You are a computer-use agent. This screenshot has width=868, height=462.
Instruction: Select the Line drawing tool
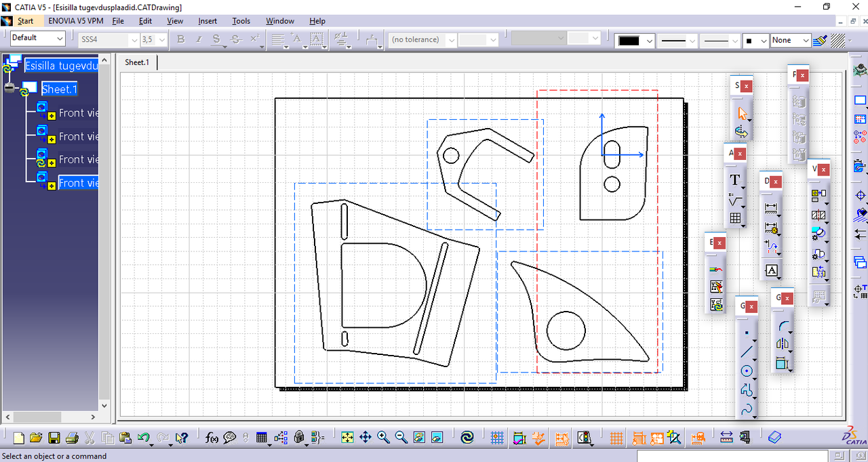[747, 352]
